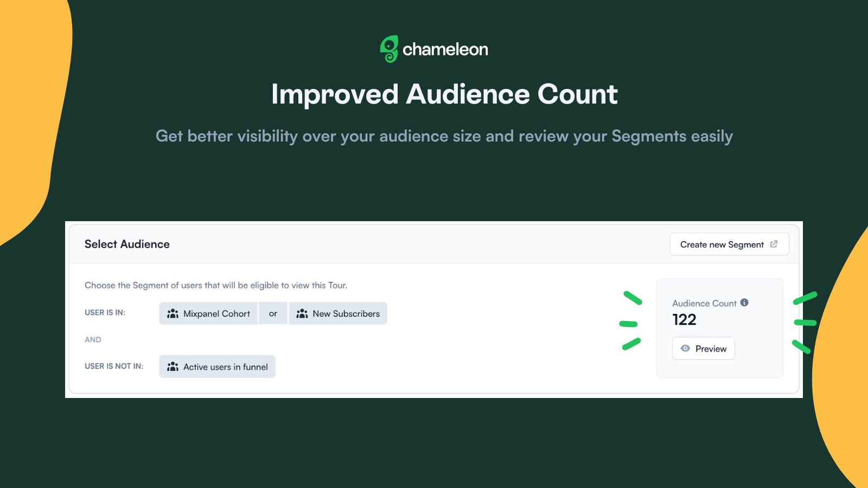This screenshot has width=868, height=488.
Task: Click the USER IS NOT IN label
Action: pyautogui.click(x=114, y=366)
